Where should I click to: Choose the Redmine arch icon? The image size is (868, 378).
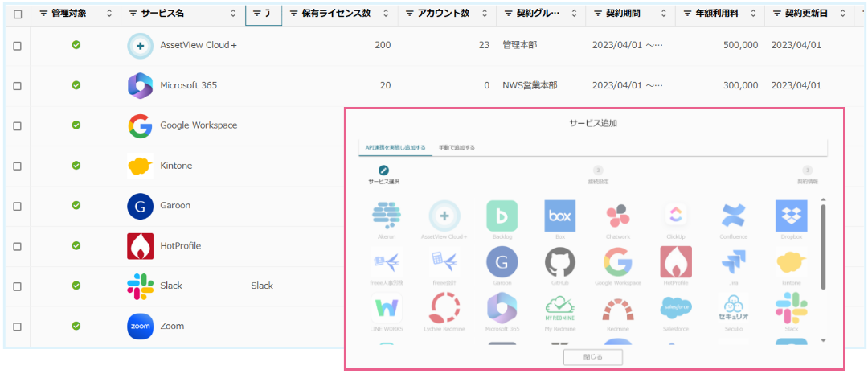coord(618,308)
